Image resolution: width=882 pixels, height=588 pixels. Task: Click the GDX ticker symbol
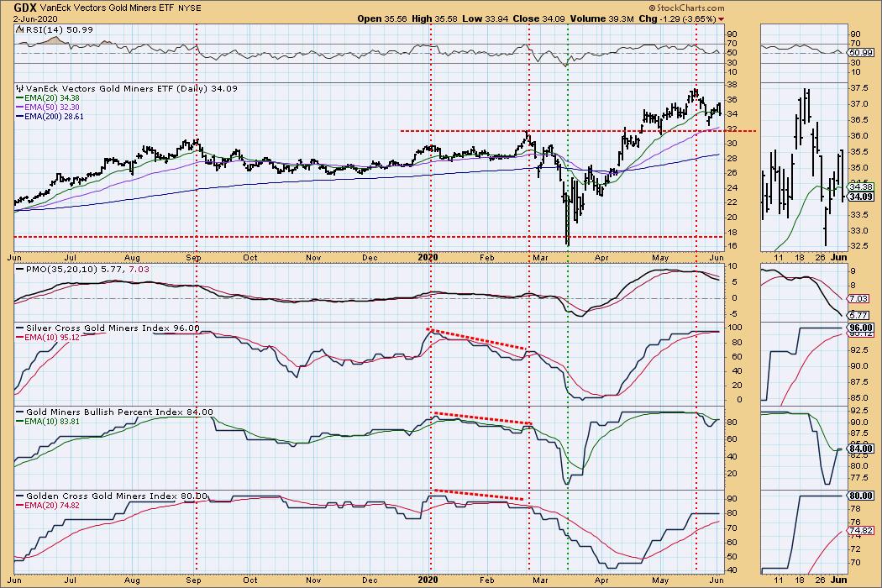click(25, 8)
